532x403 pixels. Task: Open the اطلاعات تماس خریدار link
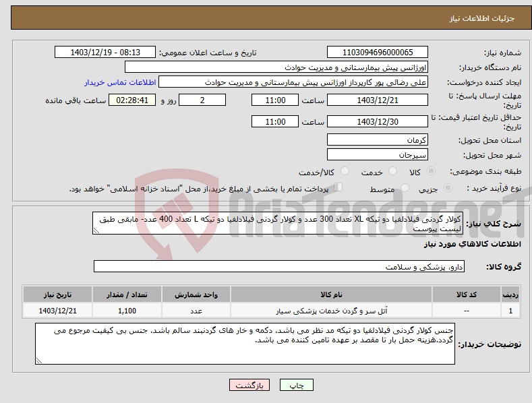point(120,82)
